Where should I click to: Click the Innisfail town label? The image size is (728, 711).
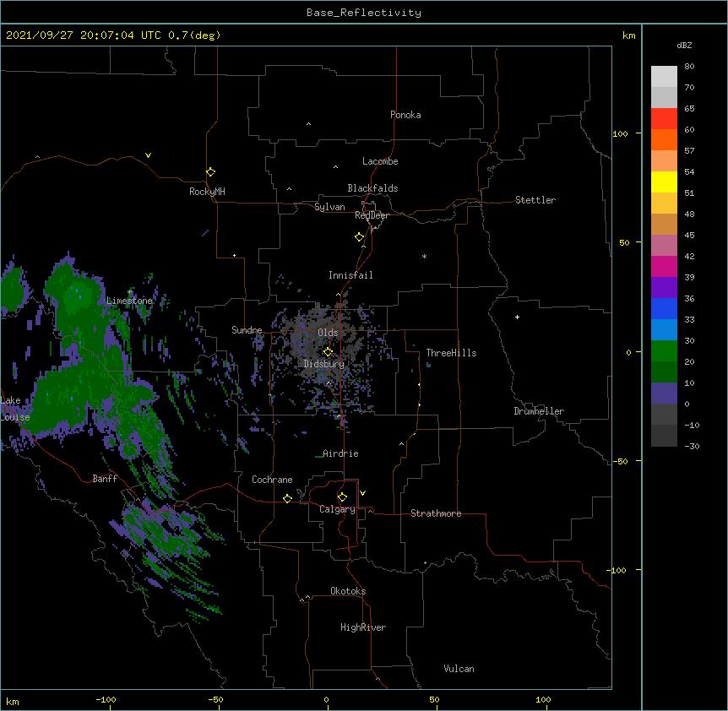(x=350, y=275)
